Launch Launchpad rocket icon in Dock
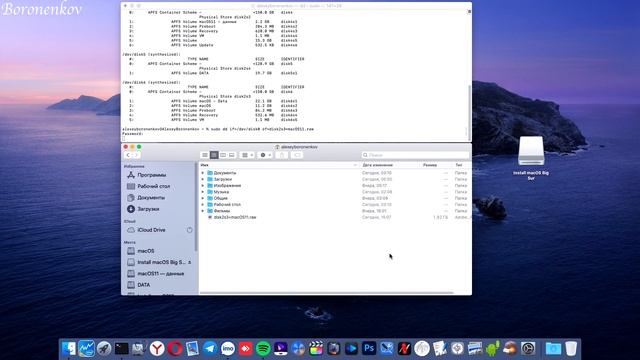This screenshot has width=640, height=360. [x=104, y=349]
